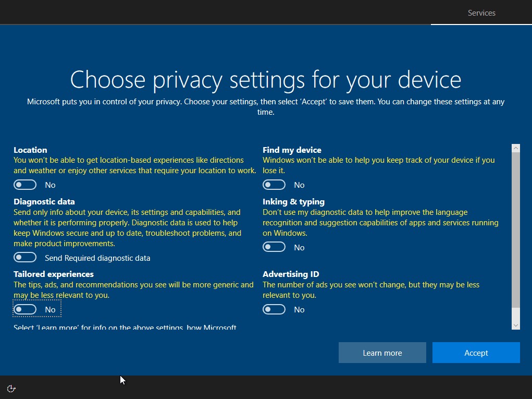This screenshot has width=532, height=399.
Task: Click the scrollbar thumb
Action: (515, 229)
